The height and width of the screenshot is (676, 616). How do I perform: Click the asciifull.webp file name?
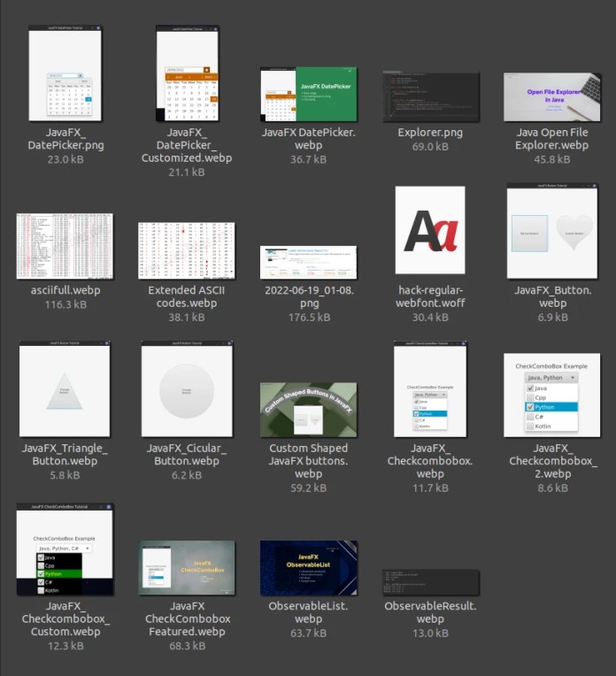click(65, 290)
